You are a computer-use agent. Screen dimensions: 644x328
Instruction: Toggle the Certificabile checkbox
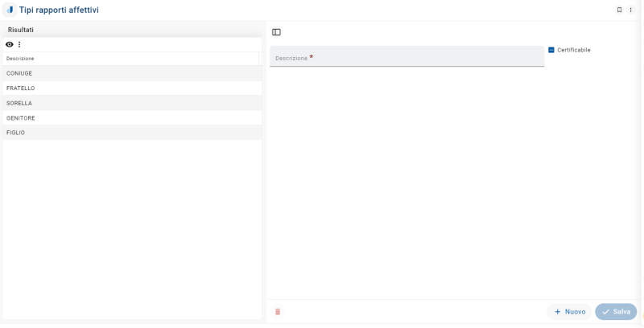click(x=551, y=50)
